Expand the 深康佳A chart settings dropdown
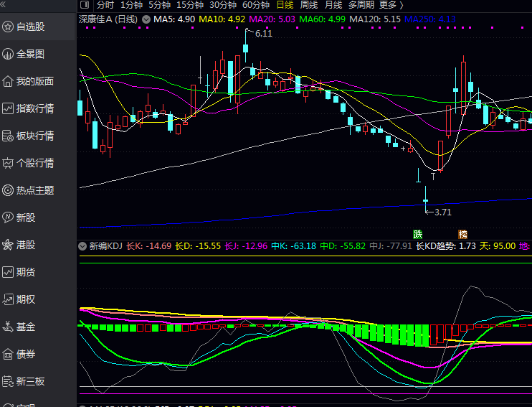The height and width of the screenshot is (407, 532). pyautogui.click(x=147, y=18)
